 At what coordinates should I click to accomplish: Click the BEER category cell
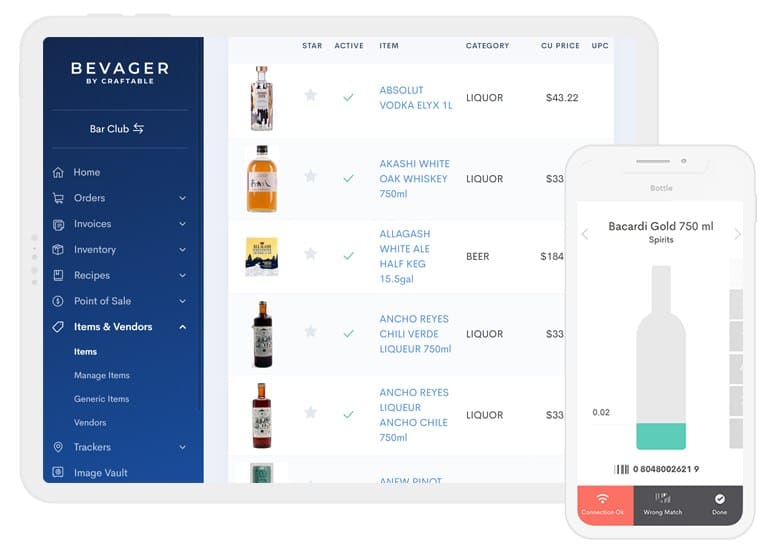(x=477, y=256)
